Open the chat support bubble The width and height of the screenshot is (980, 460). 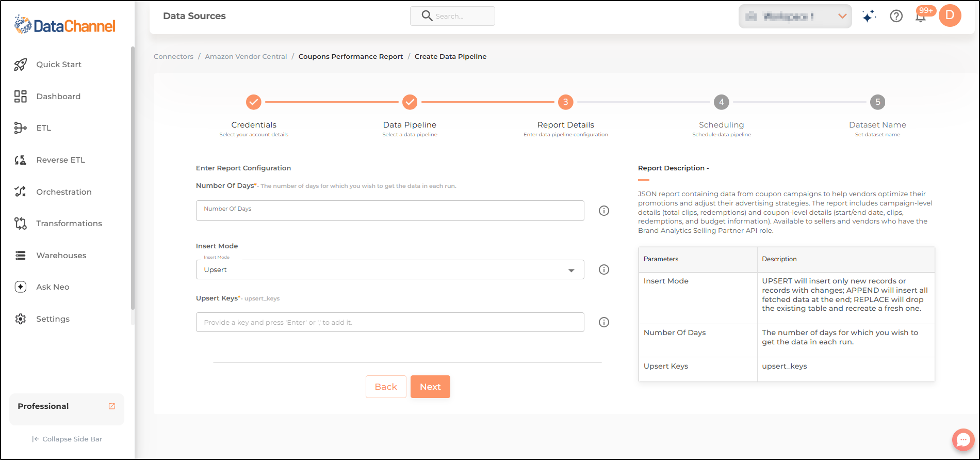963,440
